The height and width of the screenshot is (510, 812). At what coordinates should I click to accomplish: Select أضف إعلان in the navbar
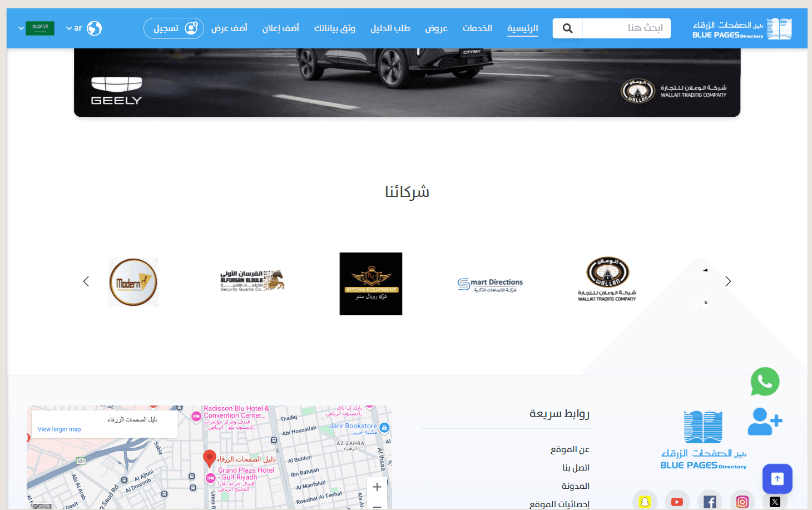click(x=281, y=28)
